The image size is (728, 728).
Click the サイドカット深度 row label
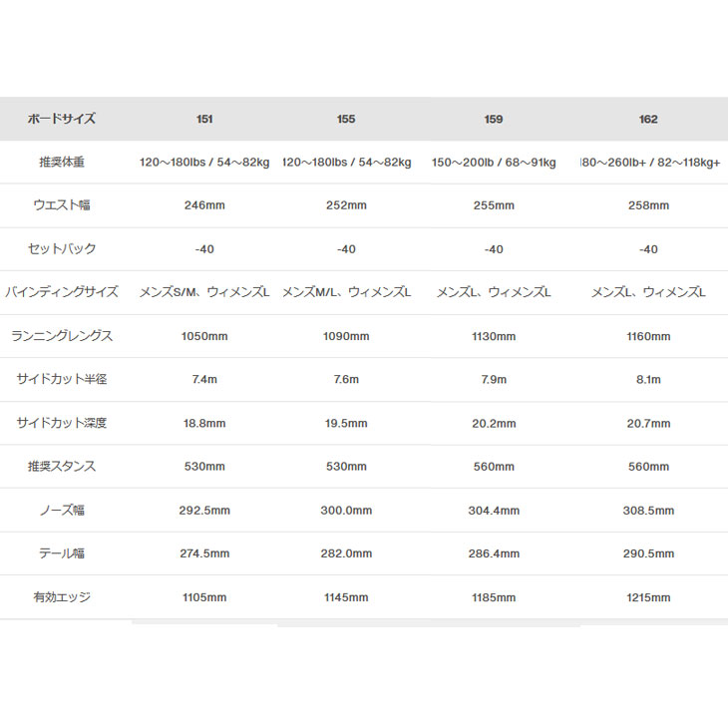(x=62, y=423)
